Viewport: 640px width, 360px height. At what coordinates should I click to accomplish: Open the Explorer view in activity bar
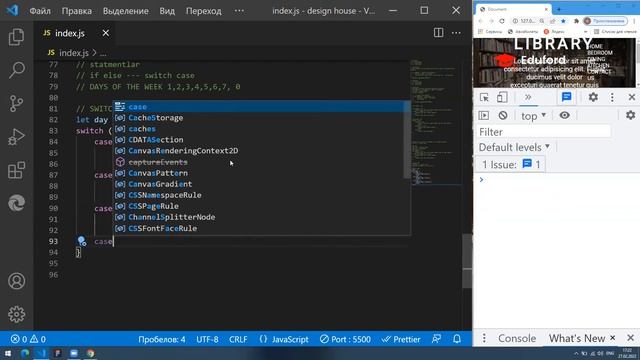pos(16,37)
